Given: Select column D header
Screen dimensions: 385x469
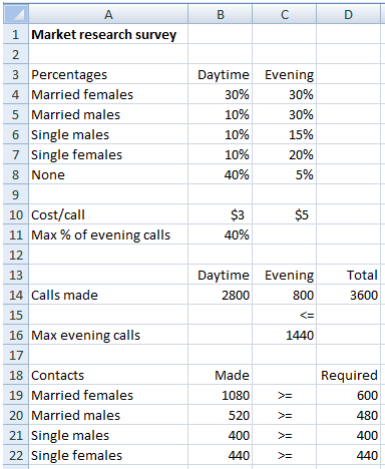Looking at the screenshot, I should (348, 14).
